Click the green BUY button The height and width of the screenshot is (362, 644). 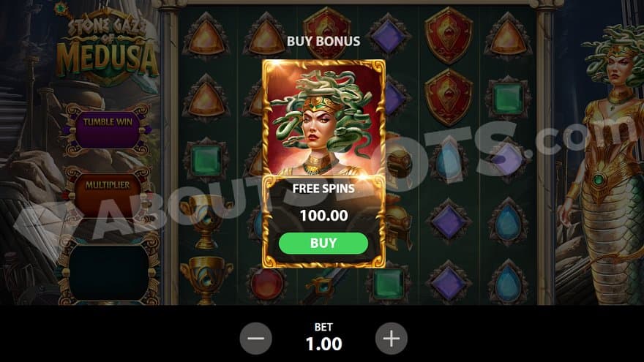[x=323, y=243]
